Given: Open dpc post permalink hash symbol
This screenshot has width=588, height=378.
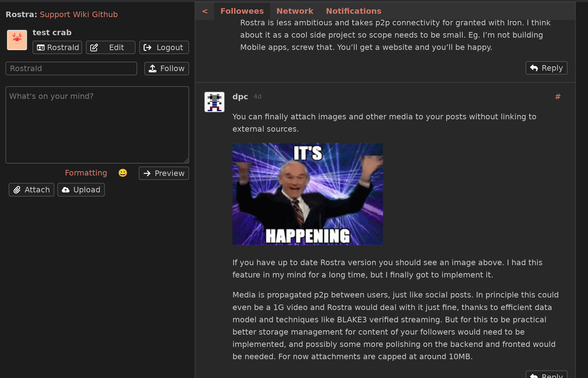Looking at the screenshot, I should point(558,97).
